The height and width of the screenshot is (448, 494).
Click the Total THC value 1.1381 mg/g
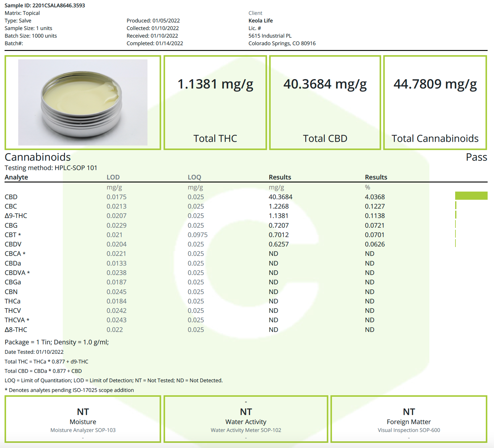(x=215, y=84)
